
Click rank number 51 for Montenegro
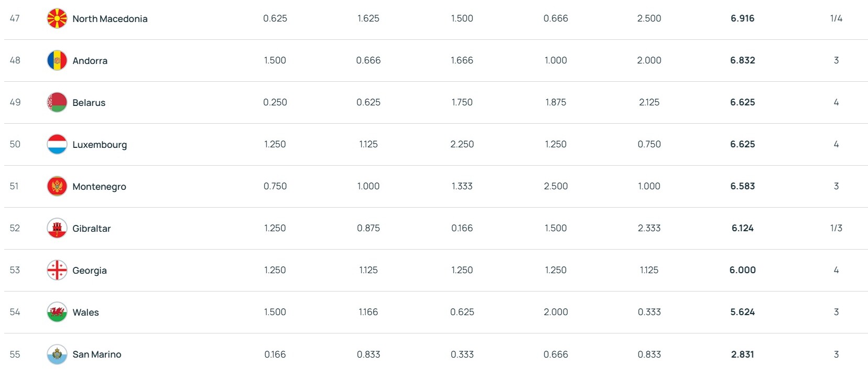pyautogui.click(x=14, y=186)
